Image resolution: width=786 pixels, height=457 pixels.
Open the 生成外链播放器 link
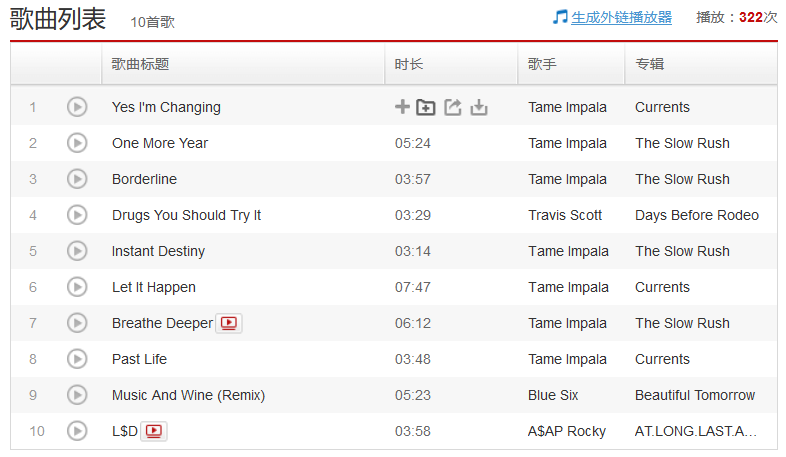click(x=622, y=17)
